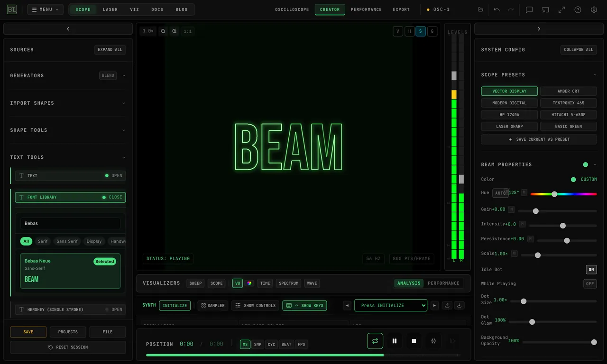
Task: Zoom in the scope view
Action: coord(175,31)
